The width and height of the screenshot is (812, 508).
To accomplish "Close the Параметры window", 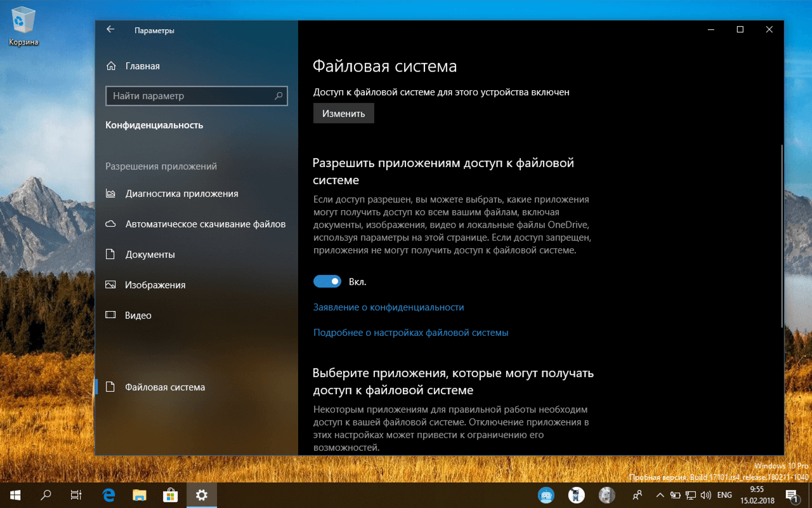I will pos(769,30).
